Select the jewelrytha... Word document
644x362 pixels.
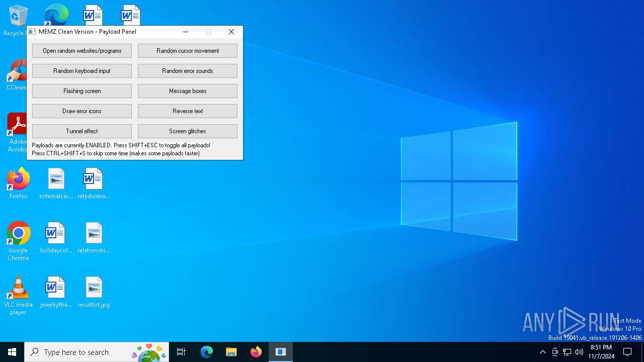coord(56,292)
